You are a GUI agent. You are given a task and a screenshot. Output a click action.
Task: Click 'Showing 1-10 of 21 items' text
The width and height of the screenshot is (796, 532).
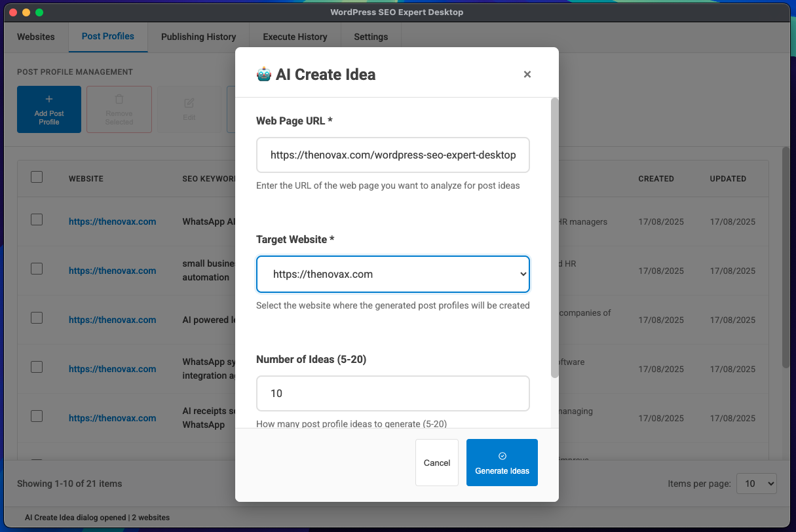[x=69, y=484]
